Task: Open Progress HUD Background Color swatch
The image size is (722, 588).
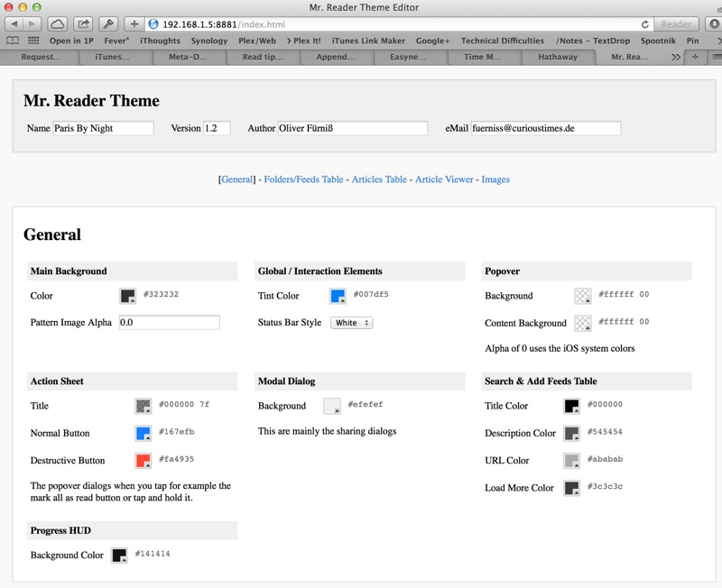Action: point(120,556)
